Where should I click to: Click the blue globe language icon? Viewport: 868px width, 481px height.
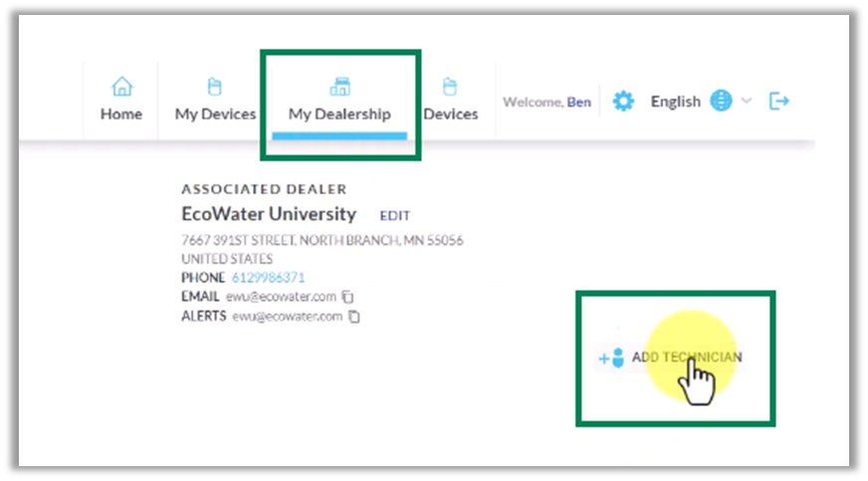[721, 102]
